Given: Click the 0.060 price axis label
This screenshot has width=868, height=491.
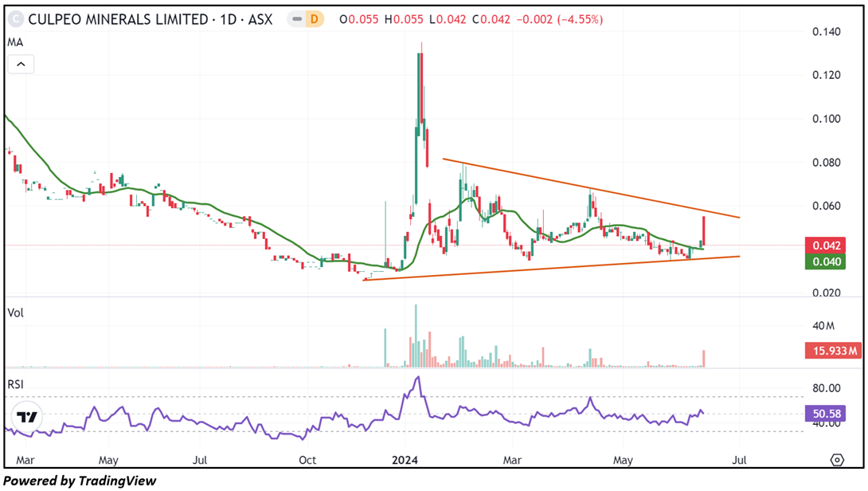Looking at the screenshot, I should tap(827, 206).
